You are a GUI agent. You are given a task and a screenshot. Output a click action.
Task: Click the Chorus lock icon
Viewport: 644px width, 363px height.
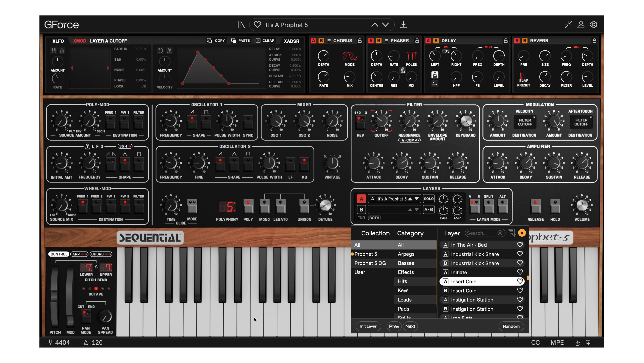coord(360,41)
